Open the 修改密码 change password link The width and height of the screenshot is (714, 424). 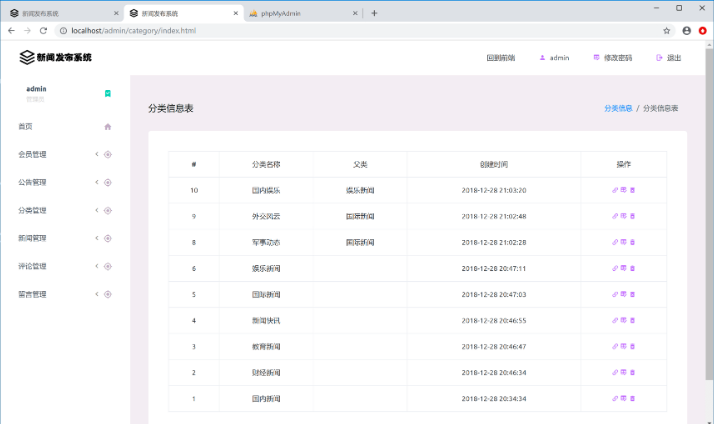(612, 58)
